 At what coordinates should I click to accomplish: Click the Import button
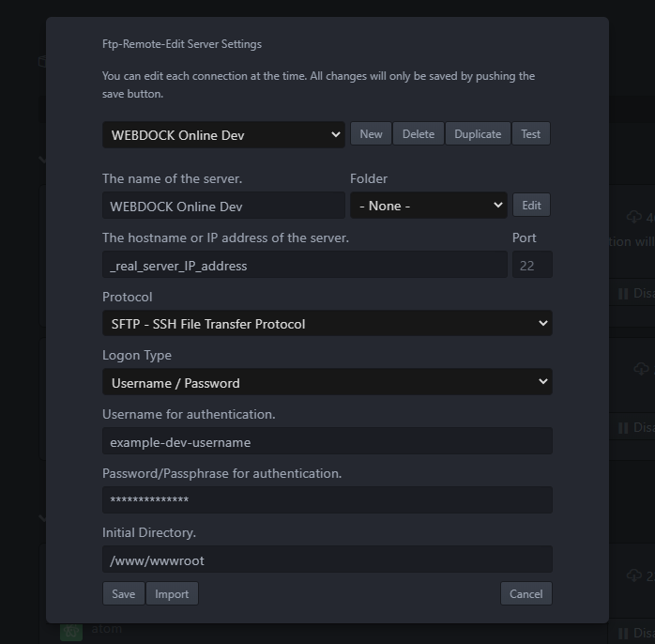[172, 593]
